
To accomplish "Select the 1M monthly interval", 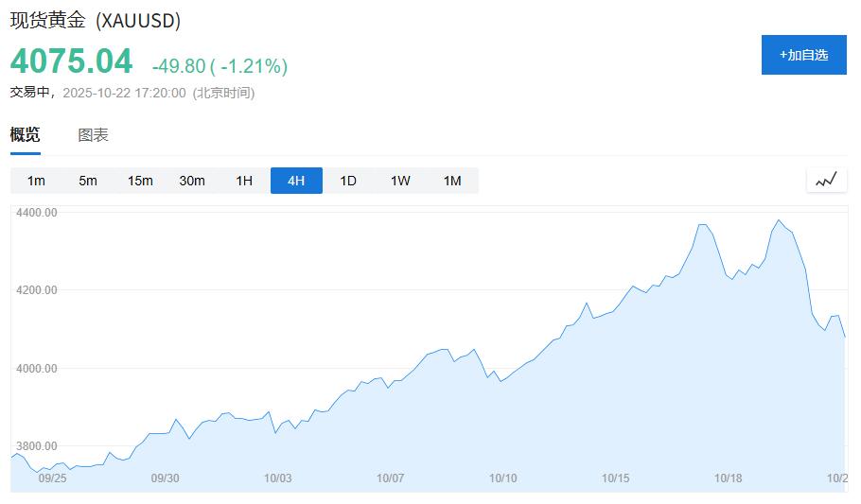I will pyautogui.click(x=452, y=181).
